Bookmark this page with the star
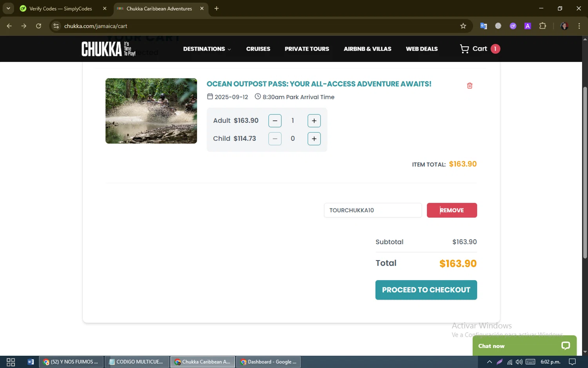Image resolution: width=588 pixels, height=368 pixels. 463,26
